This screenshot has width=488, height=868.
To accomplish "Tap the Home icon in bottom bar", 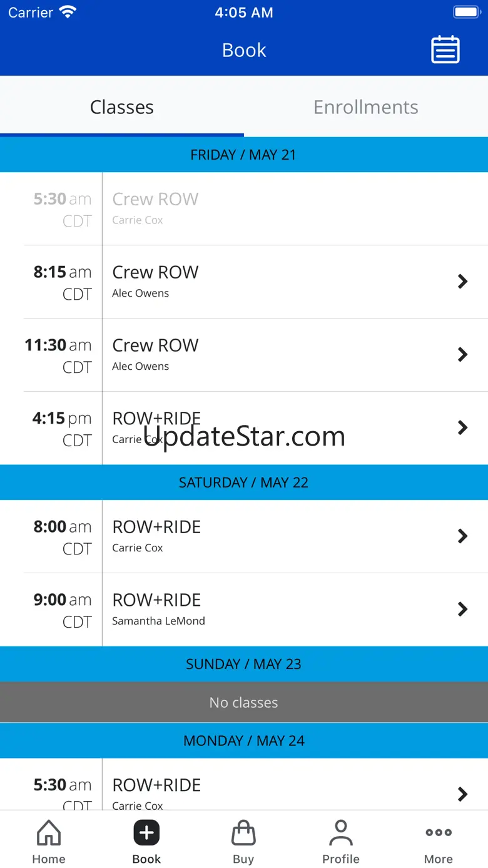I will 49,833.
